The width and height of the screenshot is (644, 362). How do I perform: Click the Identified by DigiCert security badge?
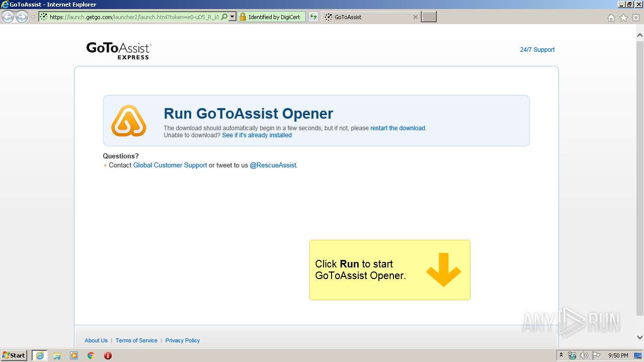click(x=272, y=17)
